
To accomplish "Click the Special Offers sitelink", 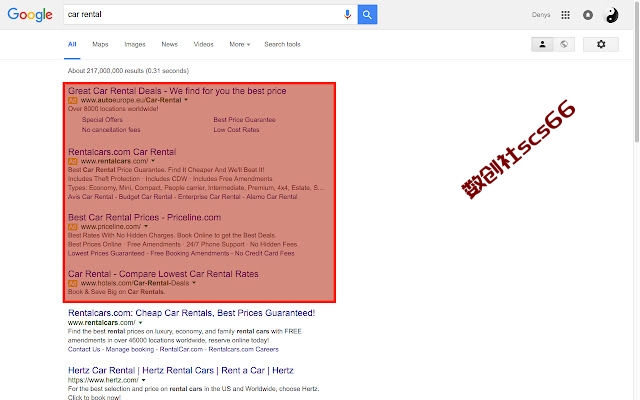I will pos(102,120).
